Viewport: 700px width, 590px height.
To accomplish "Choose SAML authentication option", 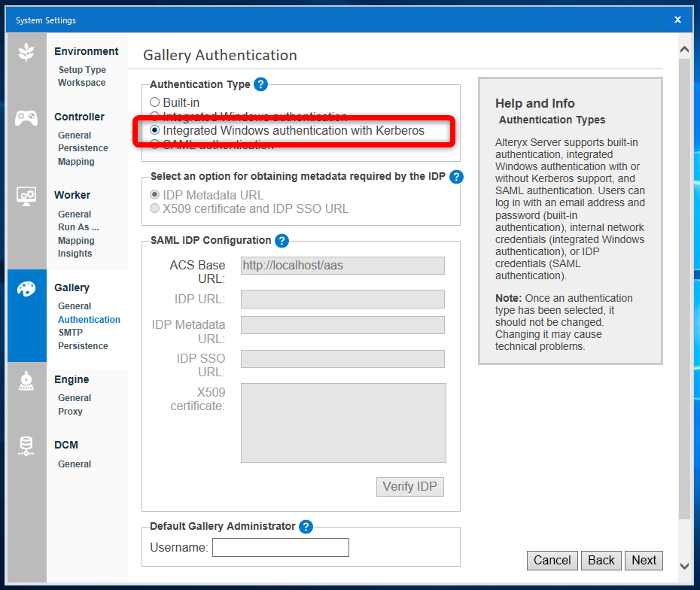I will click(x=155, y=145).
